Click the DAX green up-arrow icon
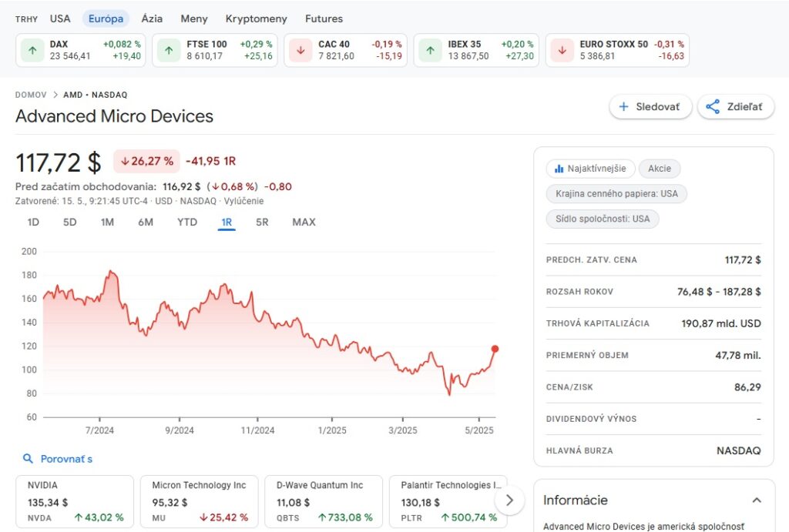 point(32,50)
